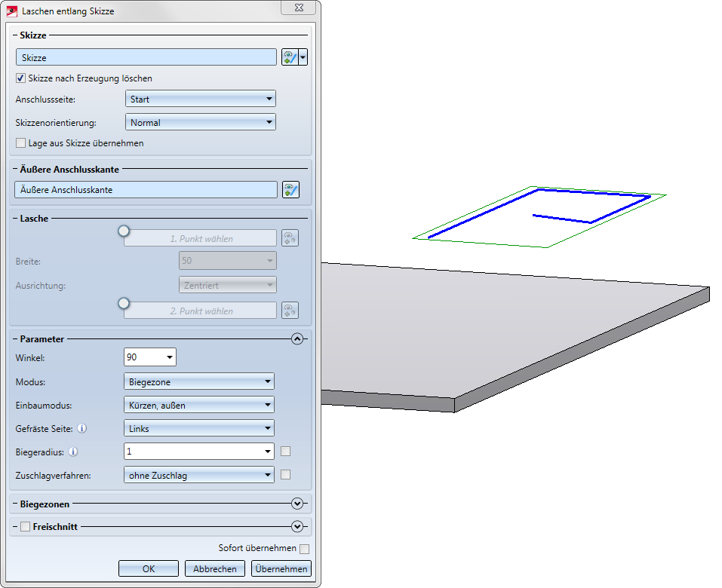The height and width of the screenshot is (588, 722).
Task: Select the blue sketch line in the 3D view
Action: 484,214
